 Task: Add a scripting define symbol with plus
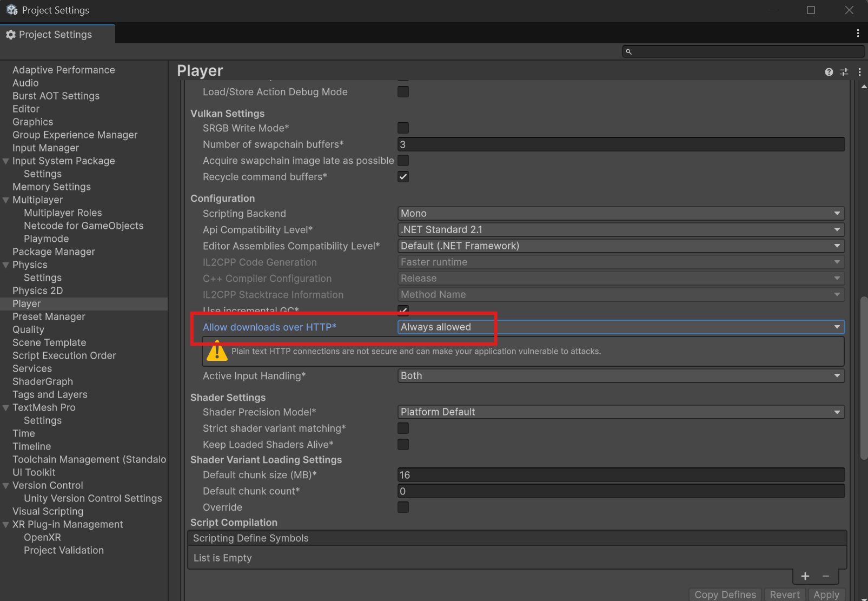(805, 576)
